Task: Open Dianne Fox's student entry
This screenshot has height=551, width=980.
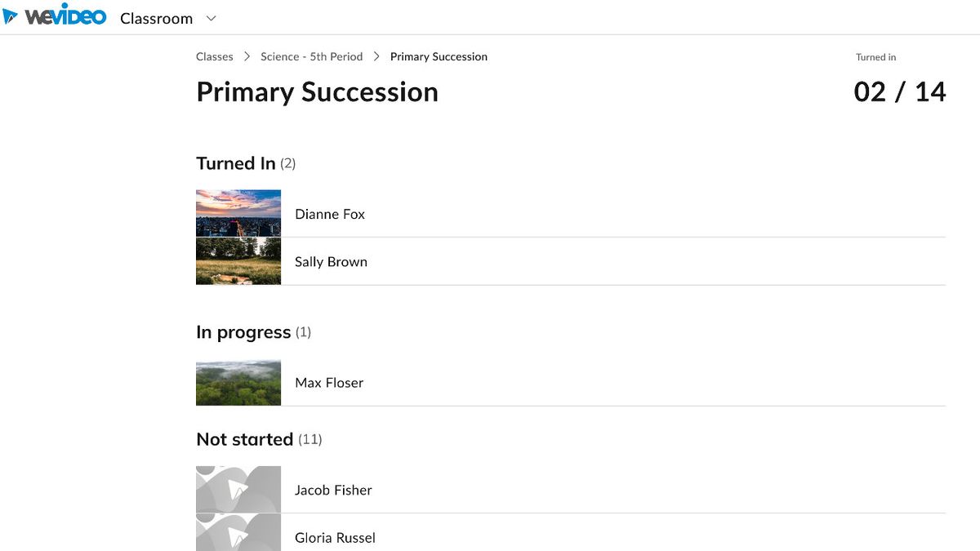Action: click(x=330, y=213)
